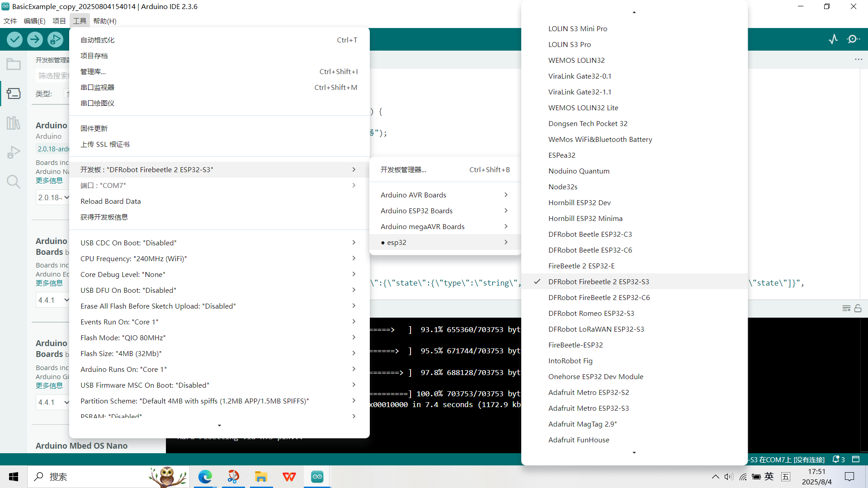Select WEMOS LOLIN32 Lite board
Image resolution: width=868 pixels, height=488 pixels.
(634, 108)
